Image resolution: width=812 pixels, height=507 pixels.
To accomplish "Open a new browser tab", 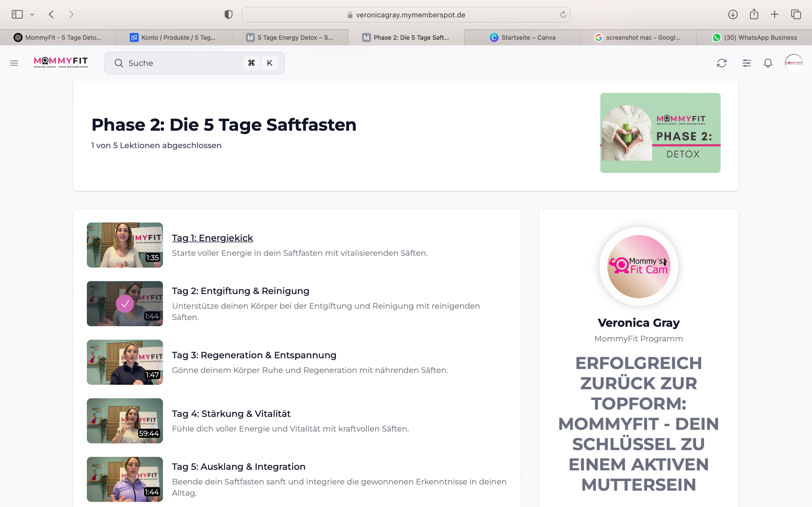I will [775, 14].
